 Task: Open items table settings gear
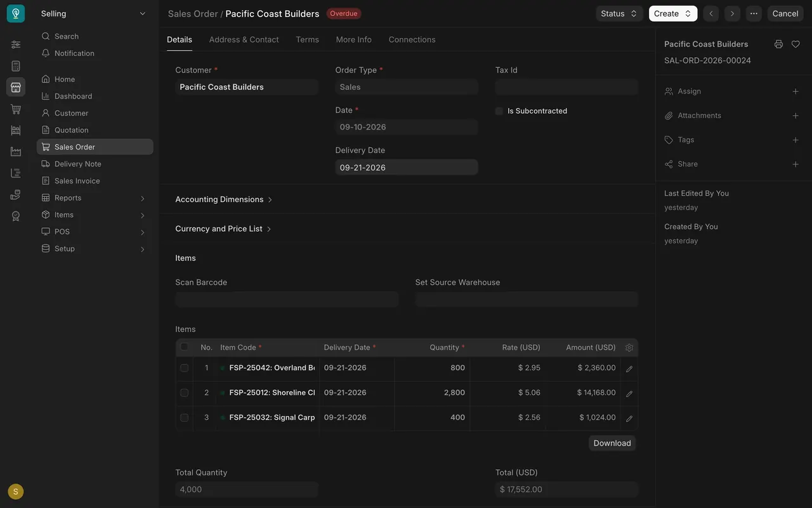[629, 348]
